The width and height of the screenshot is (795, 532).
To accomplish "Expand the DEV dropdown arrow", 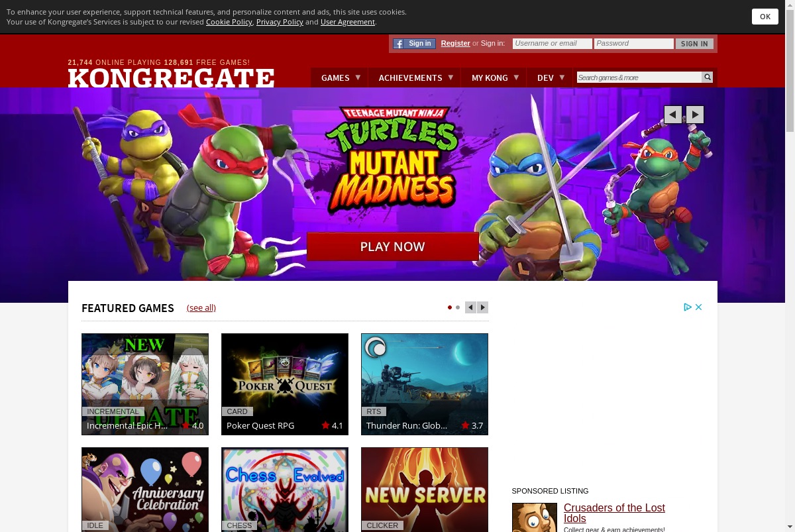I will (562, 78).
